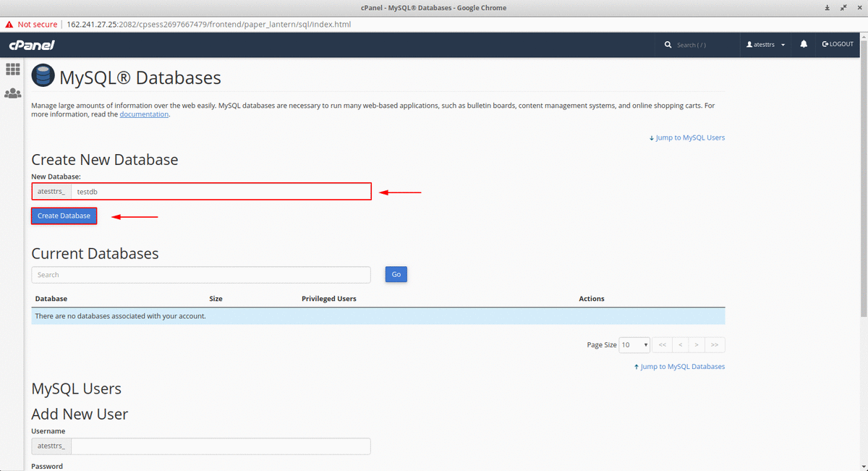Click the atesttrs_ prefix of New Database
This screenshot has height=471, width=868.
[51, 192]
